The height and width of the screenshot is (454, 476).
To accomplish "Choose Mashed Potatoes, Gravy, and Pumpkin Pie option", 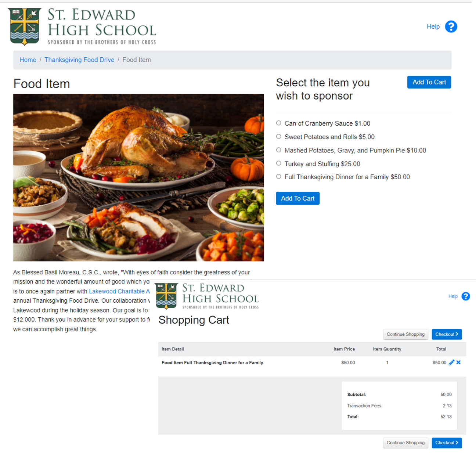I will (x=279, y=150).
